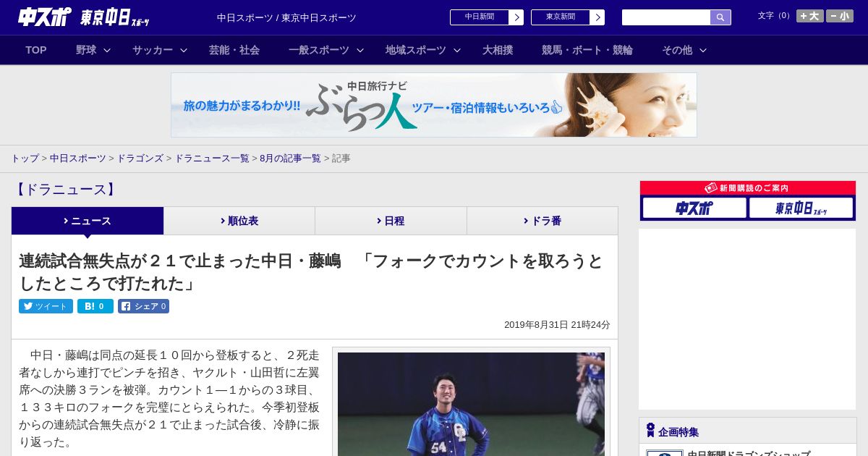
Task: Bookmark article with the Hatena B! button
Action: pos(95,306)
